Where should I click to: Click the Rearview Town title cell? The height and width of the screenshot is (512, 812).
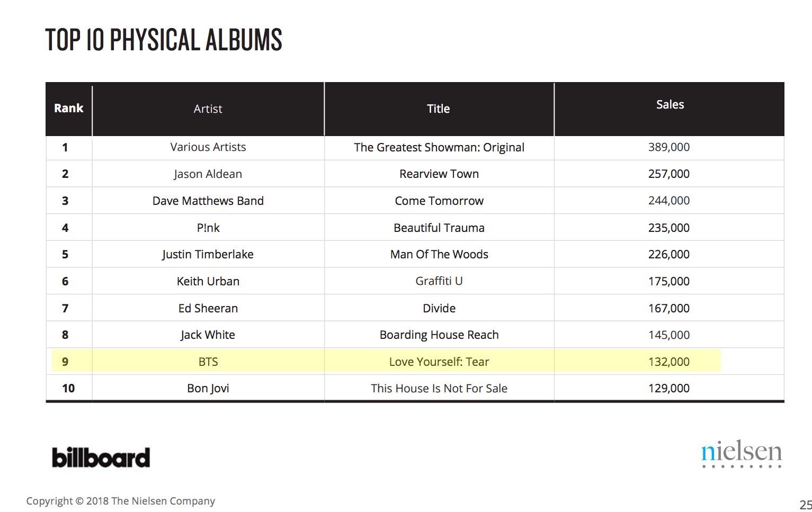tap(439, 174)
